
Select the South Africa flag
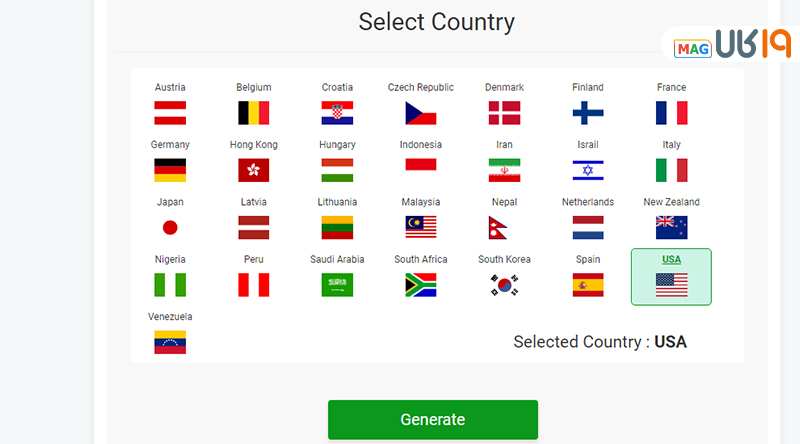point(421,285)
